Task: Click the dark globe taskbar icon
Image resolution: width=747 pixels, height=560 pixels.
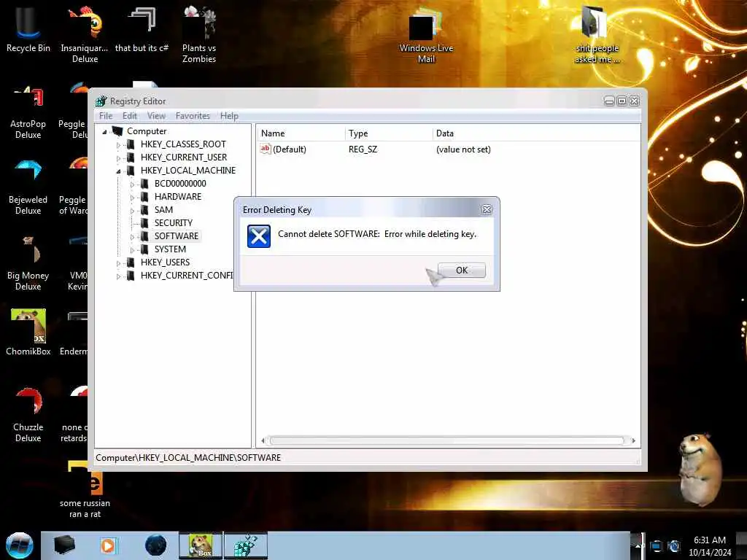Action: click(155, 545)
